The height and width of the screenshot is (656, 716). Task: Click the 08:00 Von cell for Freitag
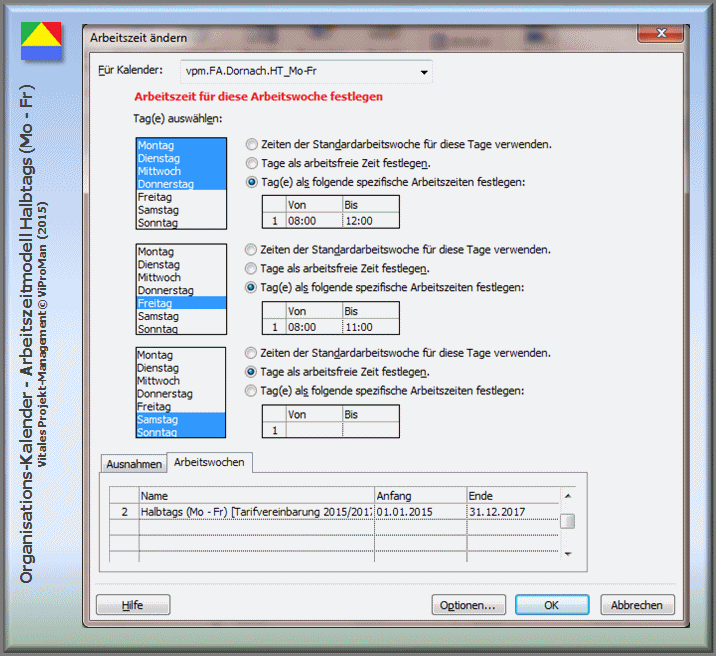pyautogui.click(x=312, y=327)
